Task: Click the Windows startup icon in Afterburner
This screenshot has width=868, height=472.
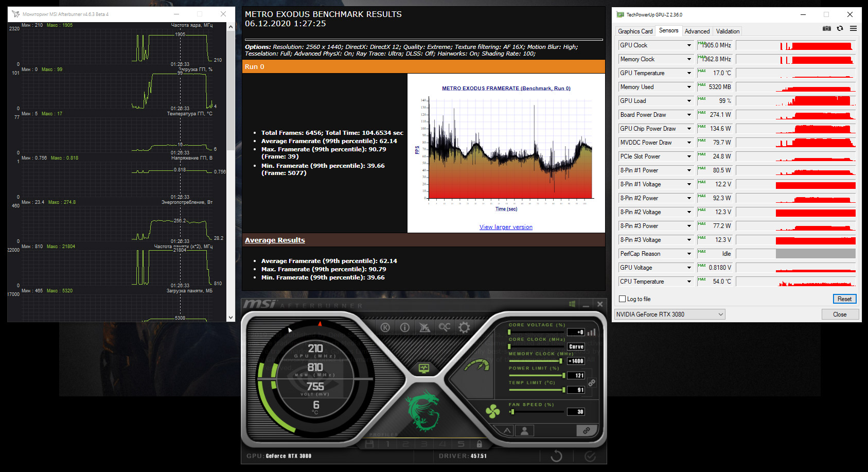Action: coord(572,304)
